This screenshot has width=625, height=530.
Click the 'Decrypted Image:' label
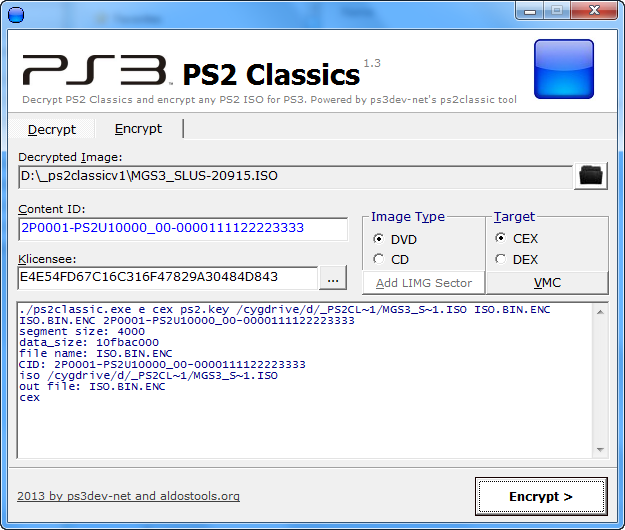pyautogui.click(x=70, y=157)
